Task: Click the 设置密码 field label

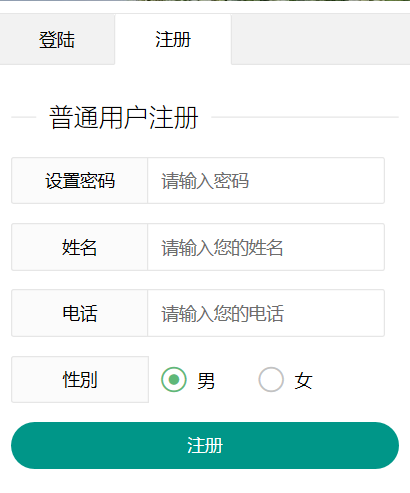Action: [80, 181]
